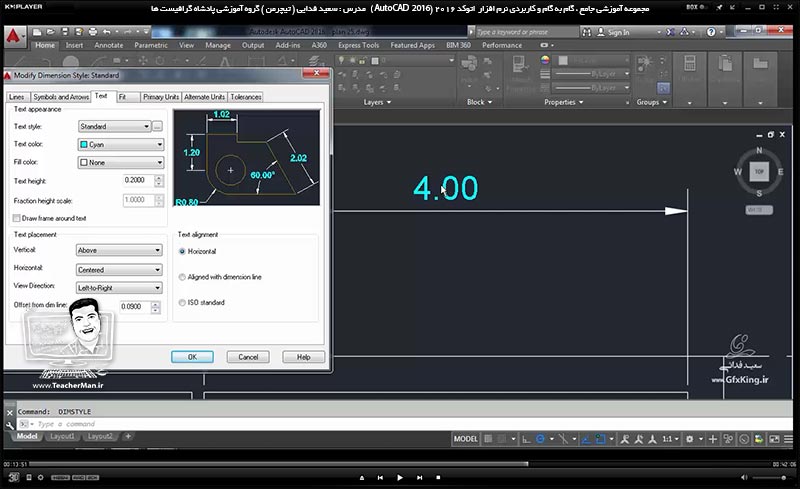
Task: Open the View Direction dropdown (Left-to-Right)
Action: pyautogui.click(x=119, y=288)
